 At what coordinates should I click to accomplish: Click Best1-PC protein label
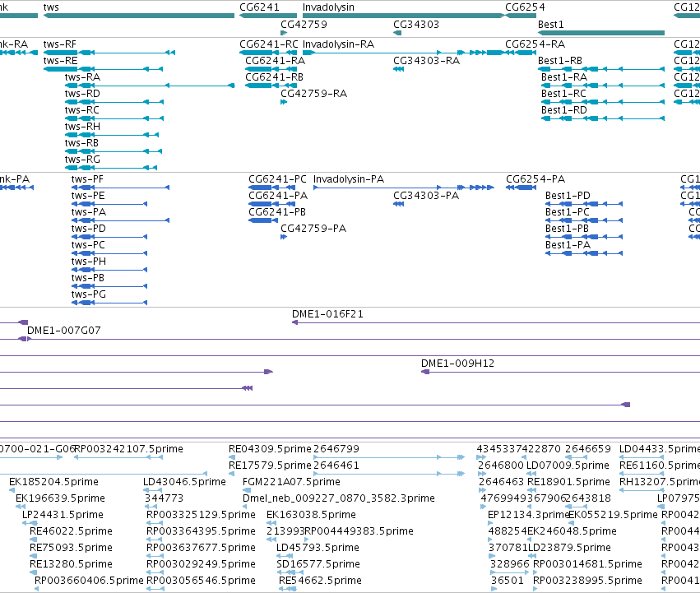[568, 212]
